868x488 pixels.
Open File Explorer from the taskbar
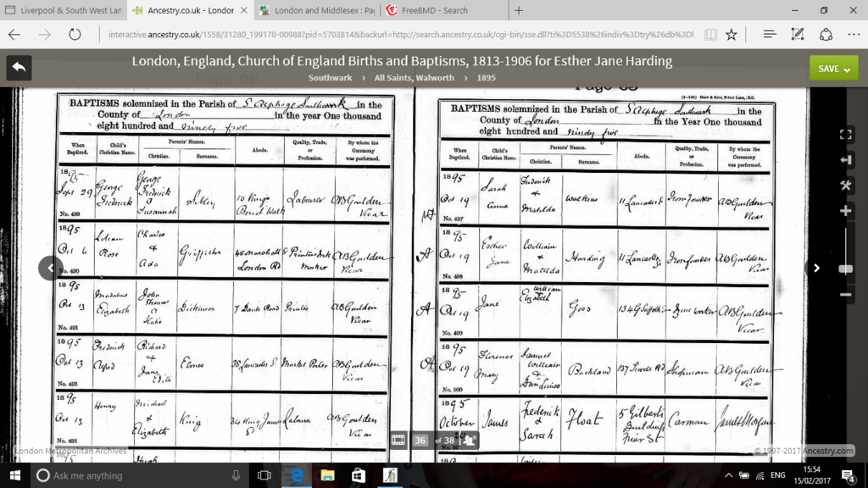(x=327, y=475)
